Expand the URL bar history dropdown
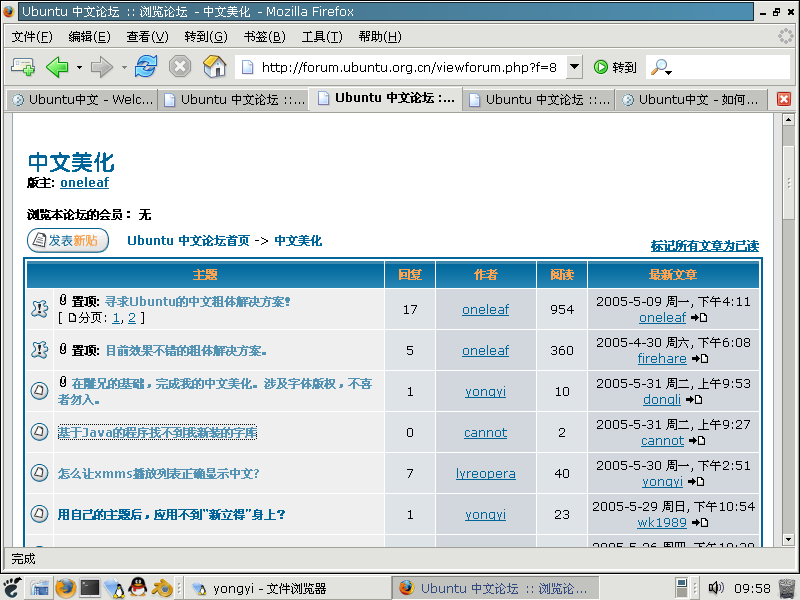Viewport: 800px width, 600px height. (574, 66)
